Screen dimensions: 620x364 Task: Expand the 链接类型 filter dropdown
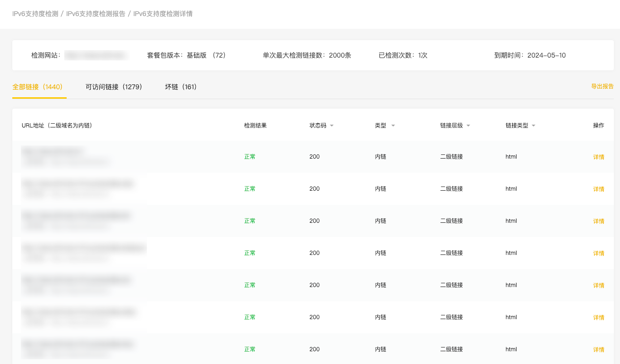pyautogui.click(x=534, y=126)
